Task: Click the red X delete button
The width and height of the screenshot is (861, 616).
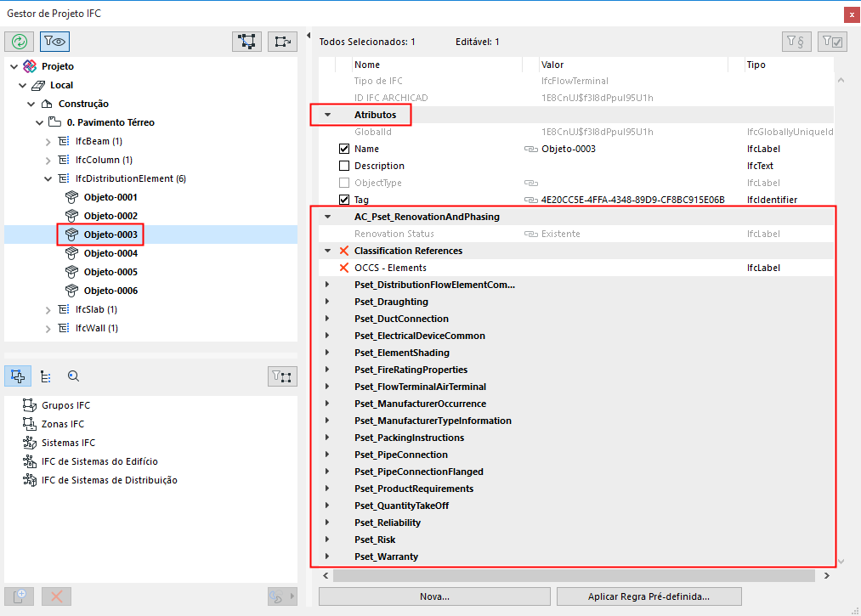Action: (x=56, y=596)
